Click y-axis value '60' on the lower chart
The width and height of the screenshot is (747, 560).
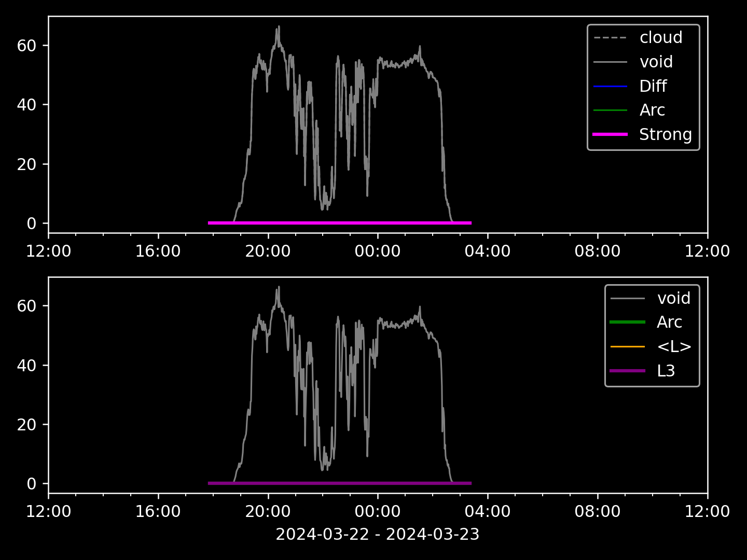coord(26,306)
